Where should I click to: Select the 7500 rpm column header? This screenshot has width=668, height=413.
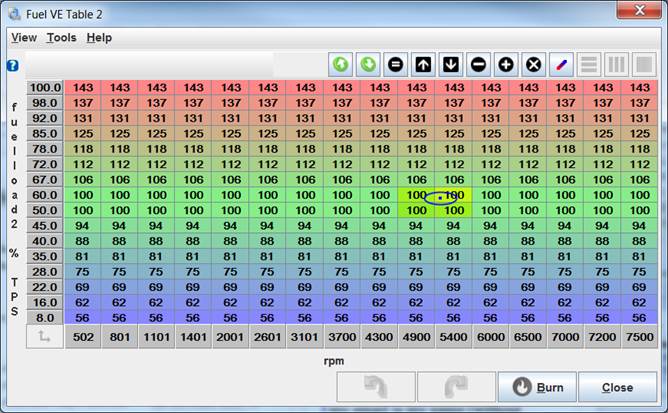pyautogui.click(x=639, y=338)
